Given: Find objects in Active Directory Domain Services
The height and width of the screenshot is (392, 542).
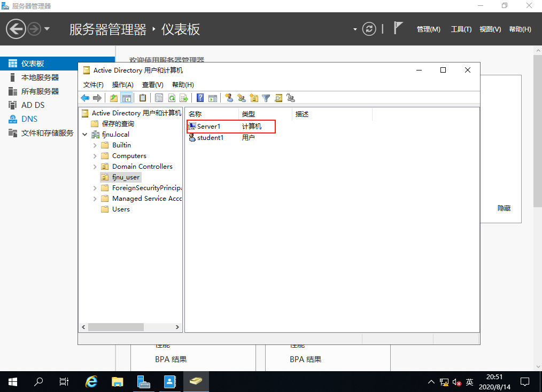Looking at the screenshot, I should [278, 98].
